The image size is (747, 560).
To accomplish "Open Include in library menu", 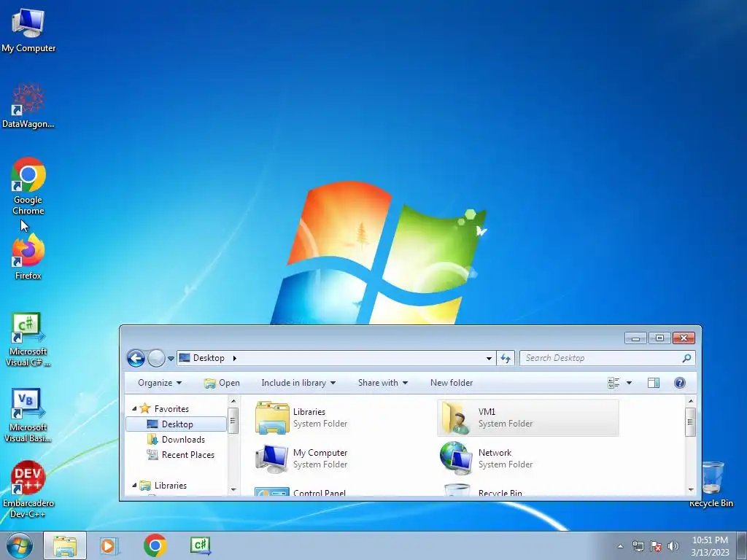I will [298, 383].
